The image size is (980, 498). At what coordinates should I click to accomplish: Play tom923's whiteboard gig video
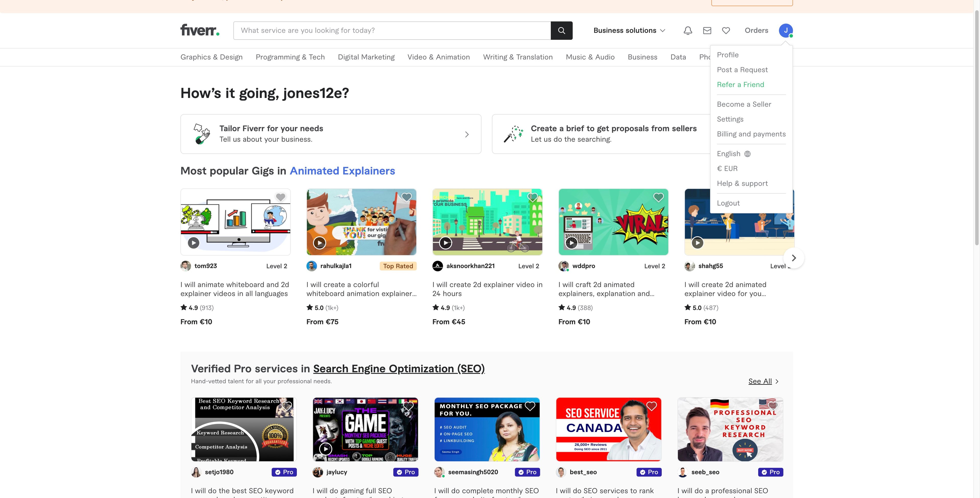coord(194,243)
